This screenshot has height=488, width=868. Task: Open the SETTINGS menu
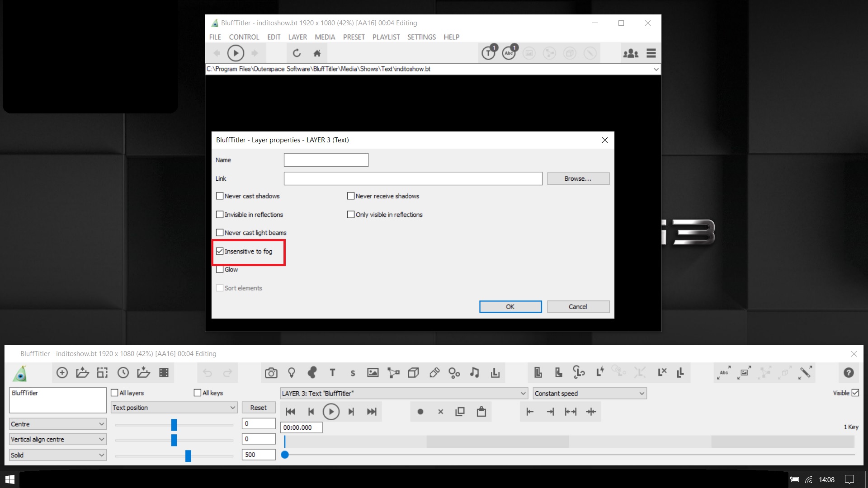[421, 37]
